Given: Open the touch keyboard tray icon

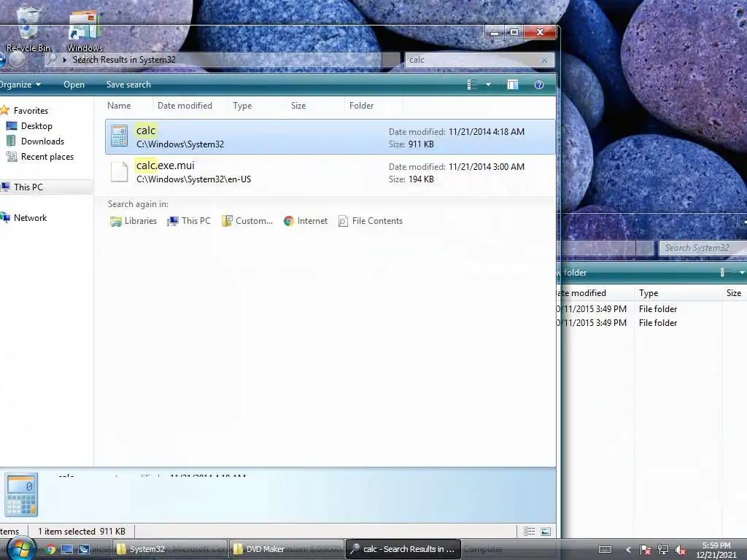Looking at the screenshot, I should pyautogui.click(x=605, y=550).
